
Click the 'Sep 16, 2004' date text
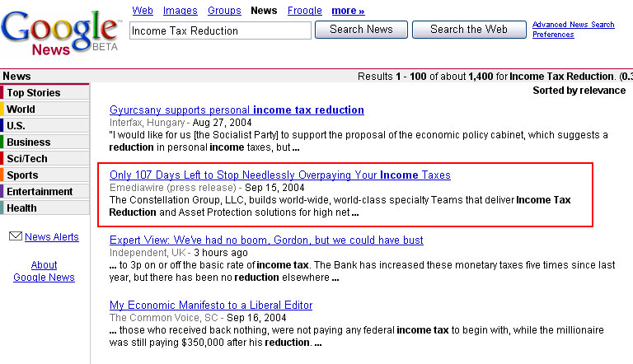(256, 318)
